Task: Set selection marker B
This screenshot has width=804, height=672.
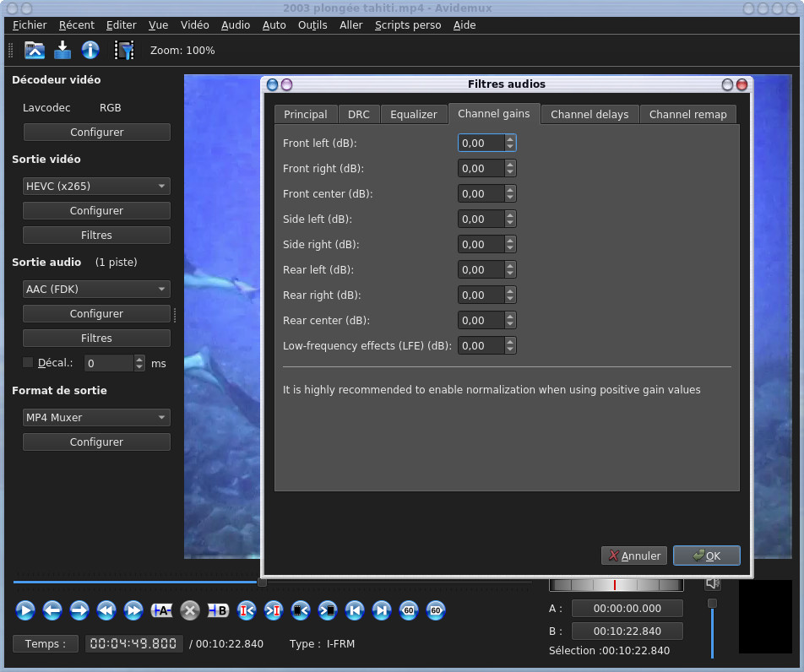Action: pyautogui.click(x=218, y=610)
